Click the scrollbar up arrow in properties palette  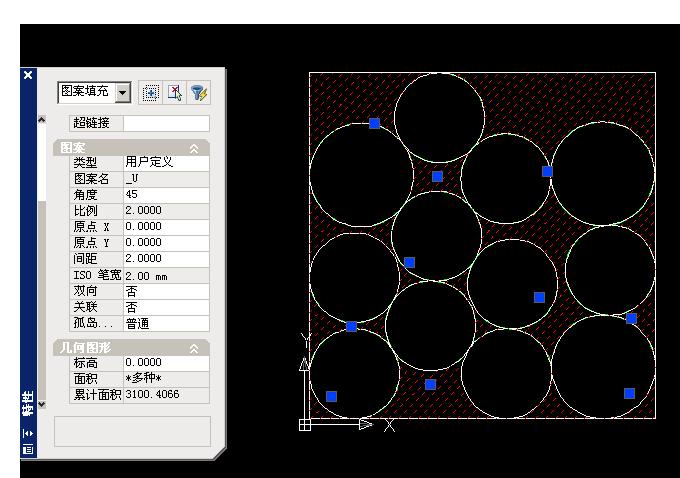tap(42, 120)
